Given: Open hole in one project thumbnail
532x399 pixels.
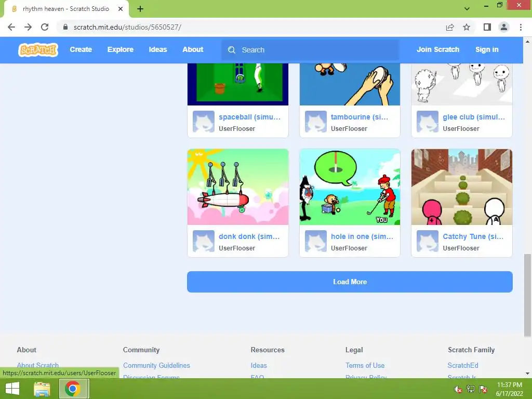Looking at the screenshot, I should 350,187.
